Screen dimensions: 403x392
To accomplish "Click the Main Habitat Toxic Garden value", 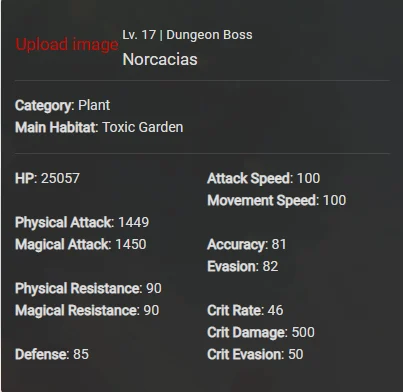I will pos(142,127).
